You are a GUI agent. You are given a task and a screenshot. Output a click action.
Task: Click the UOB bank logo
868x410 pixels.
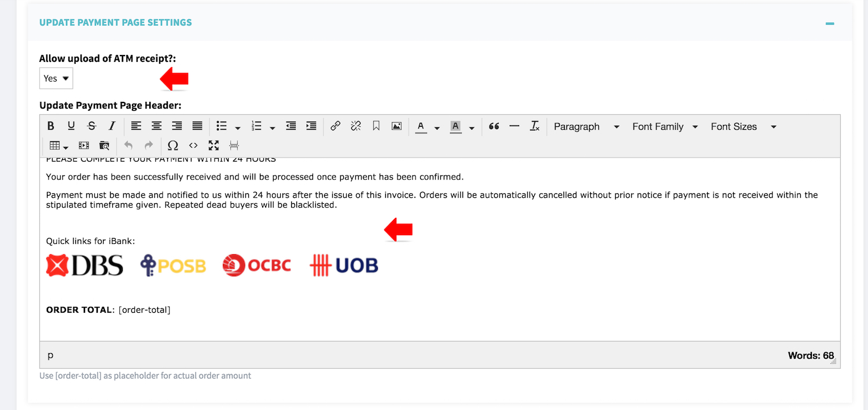point(344,265)
